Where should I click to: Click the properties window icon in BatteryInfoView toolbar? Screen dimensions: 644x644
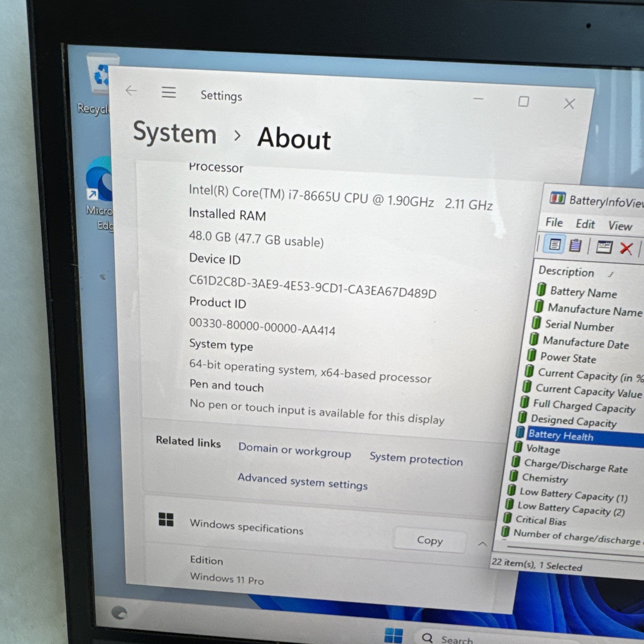point(604,247)
